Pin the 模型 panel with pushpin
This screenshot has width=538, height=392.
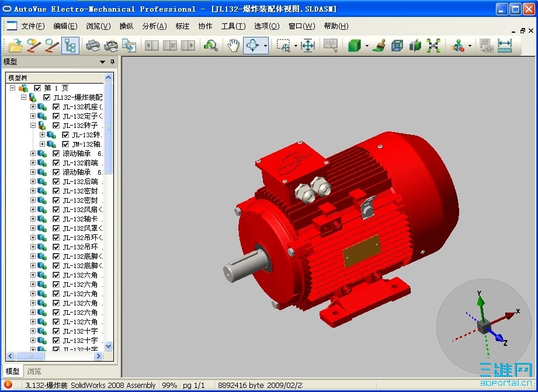(x=112, y=62)
